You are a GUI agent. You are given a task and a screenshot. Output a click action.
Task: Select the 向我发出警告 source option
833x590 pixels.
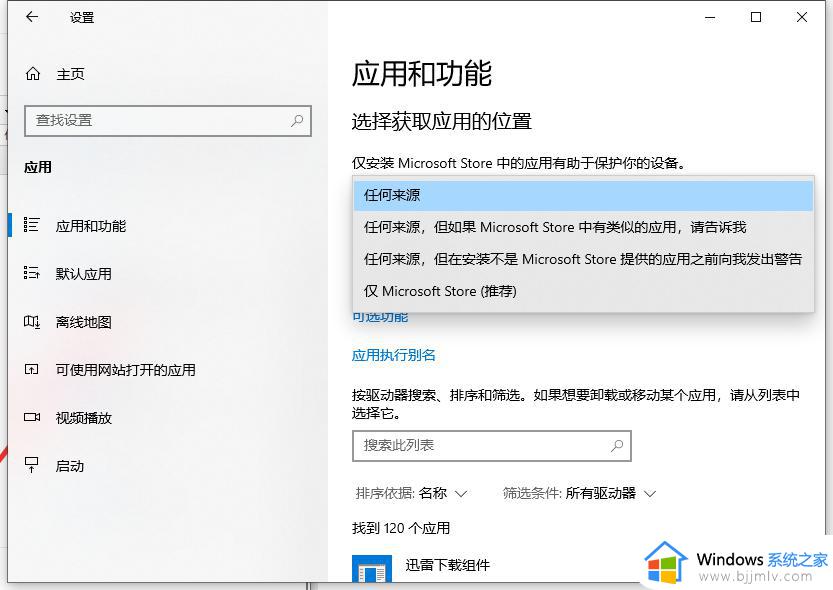583,259
